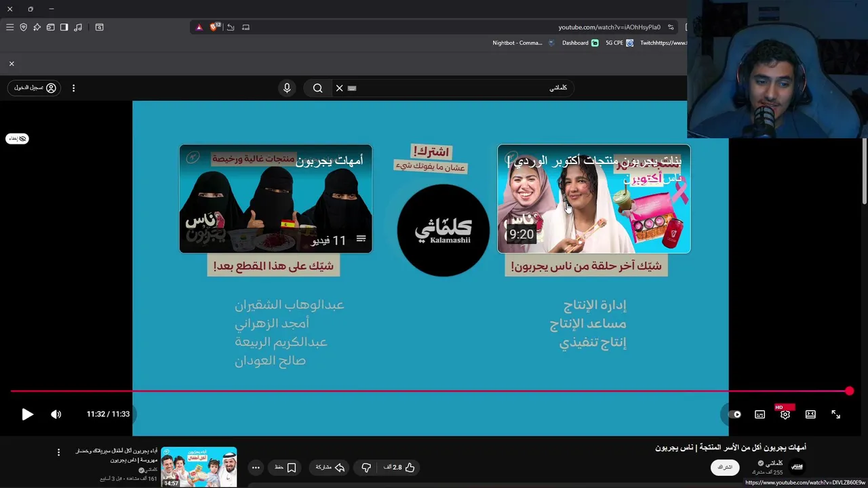Viewport: 868px width, 488px height.
Task: Open the tab search toolbar icon
Action: coord(50,27)
